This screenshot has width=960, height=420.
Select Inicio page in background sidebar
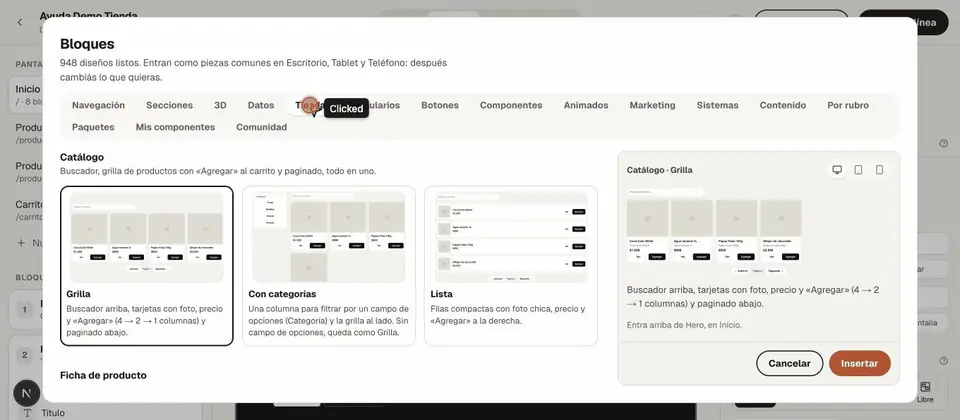click(x=28, y=95)
